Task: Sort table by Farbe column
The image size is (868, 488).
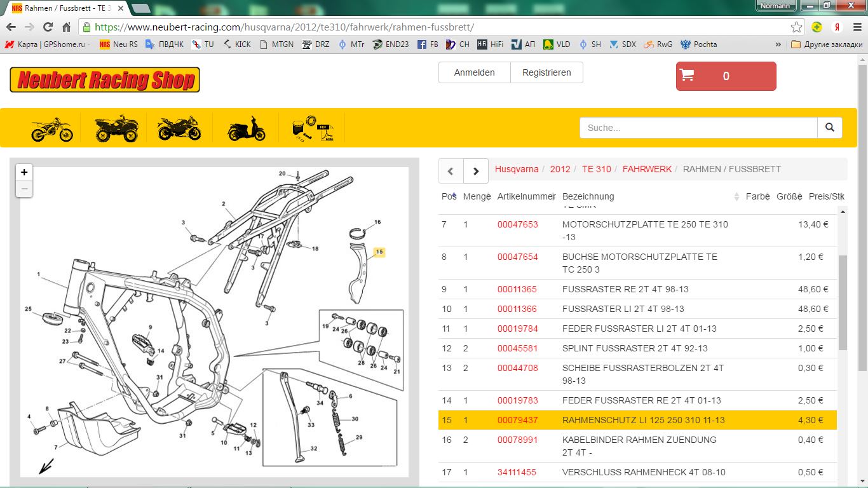Action: click(758, 196)
